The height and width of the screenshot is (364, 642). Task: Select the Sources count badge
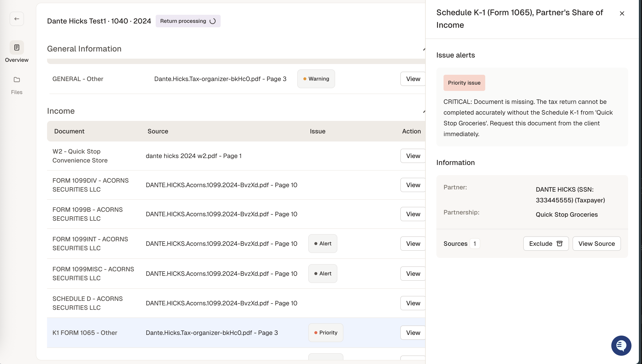coord(475,244)
